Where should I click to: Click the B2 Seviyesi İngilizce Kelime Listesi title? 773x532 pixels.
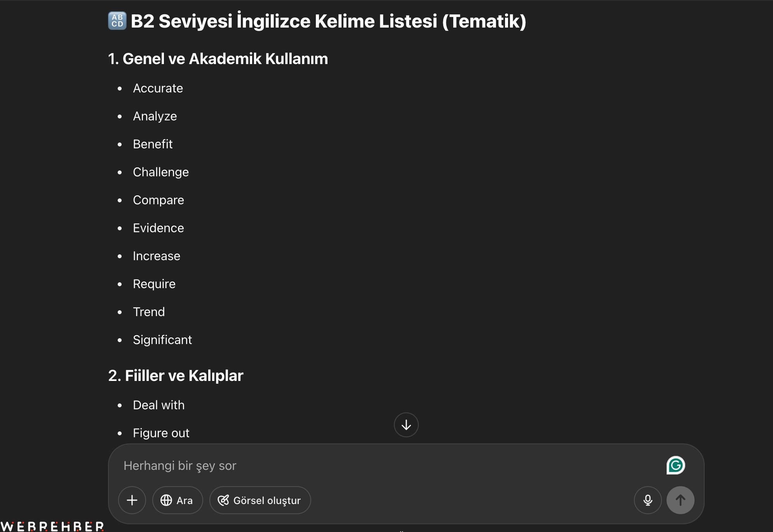click(328, 21)
